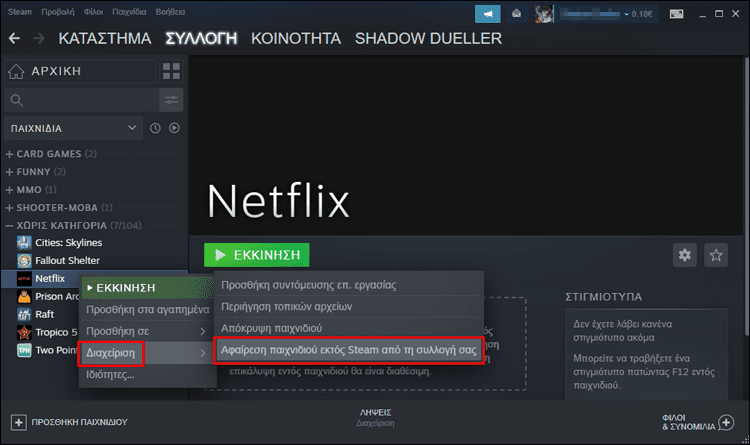This screenshot has width=750, height=445.
Task: Click the Prison Architect game icon
Action: tap(24, 297)
